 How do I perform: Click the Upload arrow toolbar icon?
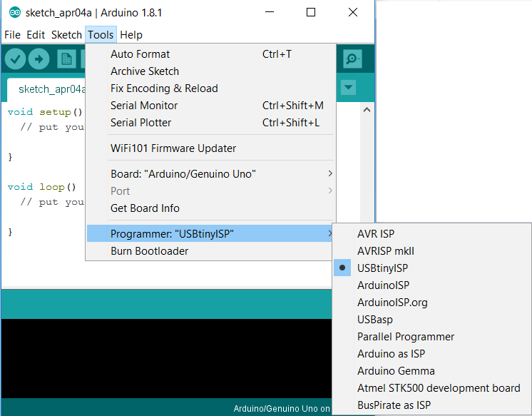(x=39, y=59)
